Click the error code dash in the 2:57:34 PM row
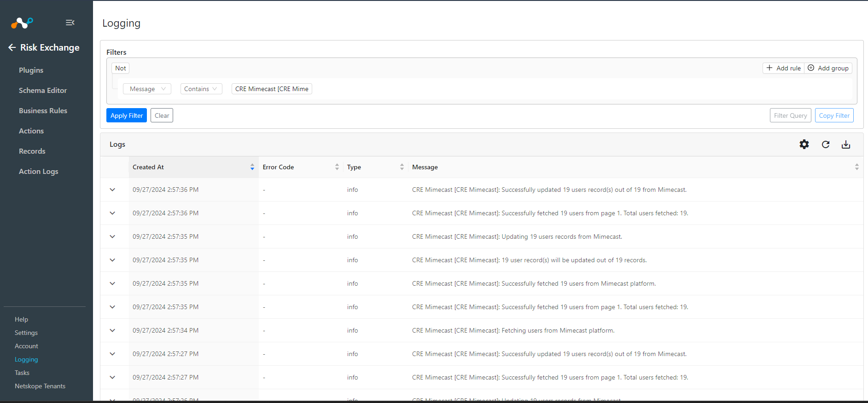The height and width of the screenshot is (403, 868). 264,330
